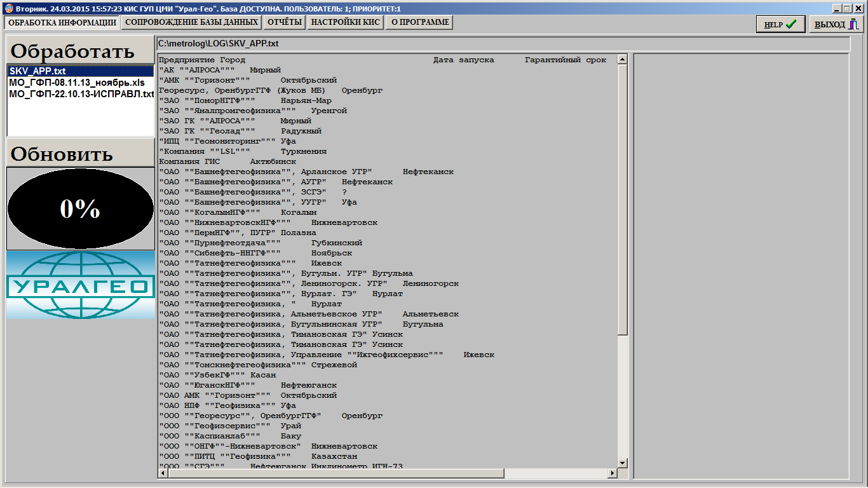Click the УРАЛГЕО logo image
The image size is (868, 488).
[80, 285]
